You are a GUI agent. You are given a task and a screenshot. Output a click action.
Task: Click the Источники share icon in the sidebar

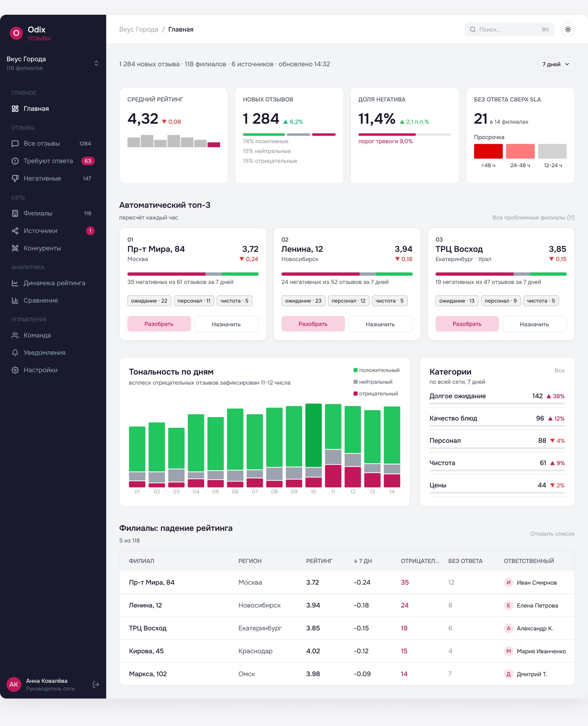15,231
